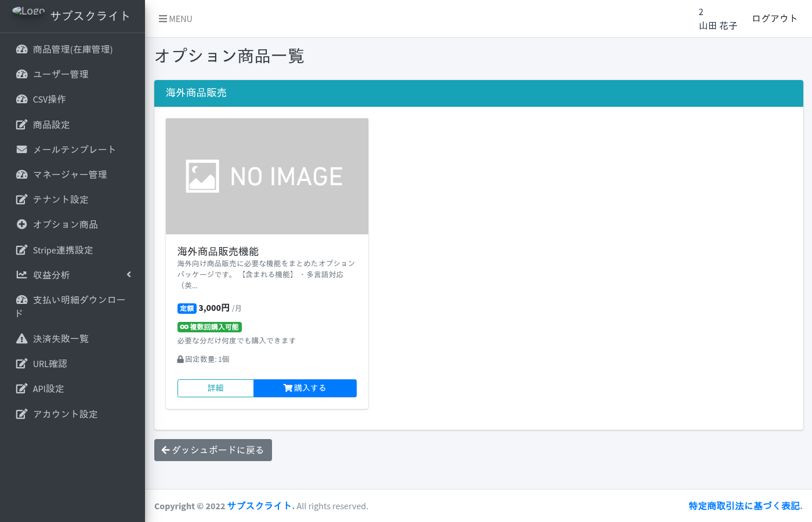Open the オプション商品 plus icon
The height and width of the screenshot is (522, 812).
coord(21,224)
